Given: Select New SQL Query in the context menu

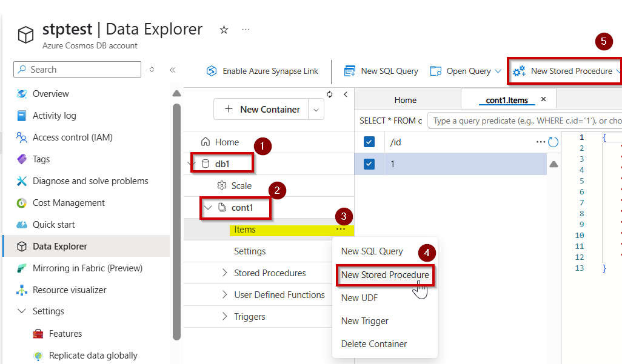Looking at the screenshot, I should pos(372,251).
